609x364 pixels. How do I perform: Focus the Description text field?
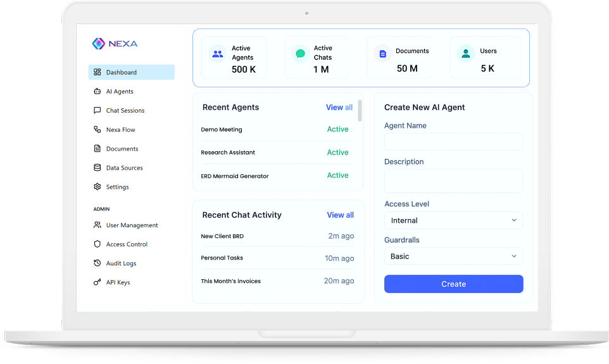point(453,180)
